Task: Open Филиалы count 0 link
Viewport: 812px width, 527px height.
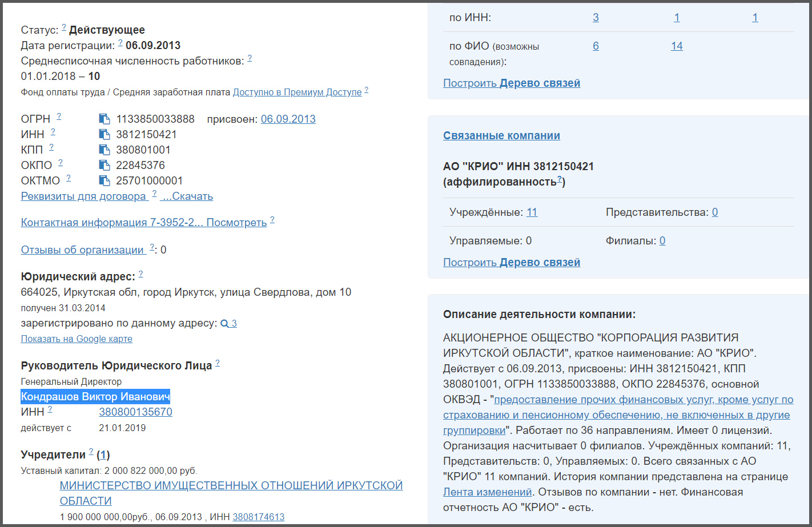Action: tap(662, 240)
